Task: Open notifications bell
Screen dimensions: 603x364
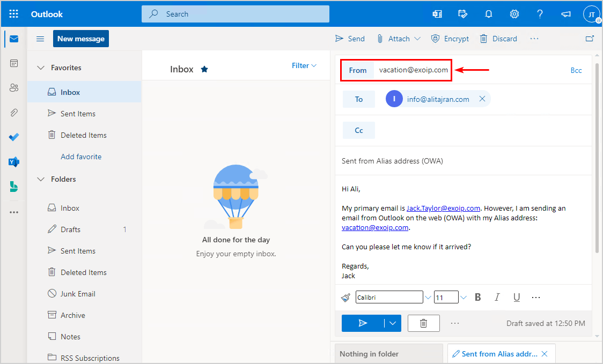Action: (488, 14)
